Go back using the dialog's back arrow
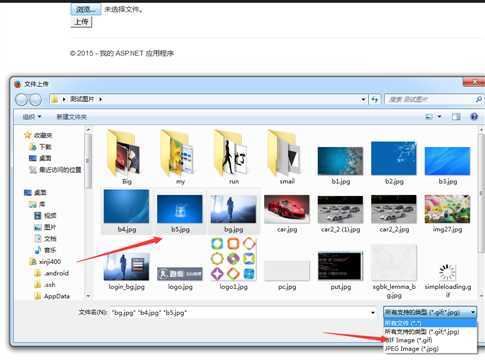This screenshot has width=485, height=360. pos(21,99)
